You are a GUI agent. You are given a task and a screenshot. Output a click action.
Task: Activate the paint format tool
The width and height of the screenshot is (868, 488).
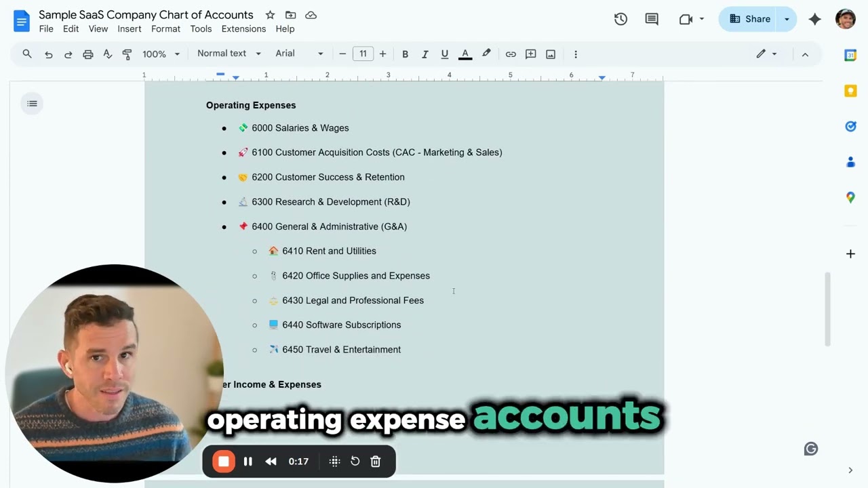click(127, 54)
